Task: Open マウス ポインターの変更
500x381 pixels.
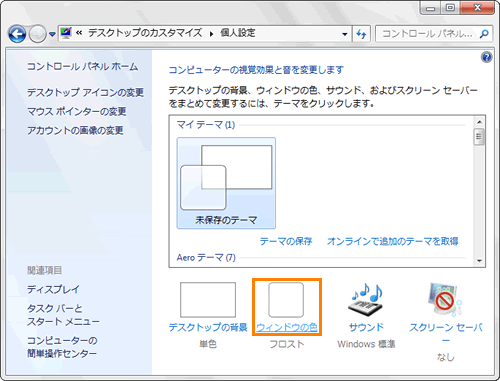Action: click(77, 111)
